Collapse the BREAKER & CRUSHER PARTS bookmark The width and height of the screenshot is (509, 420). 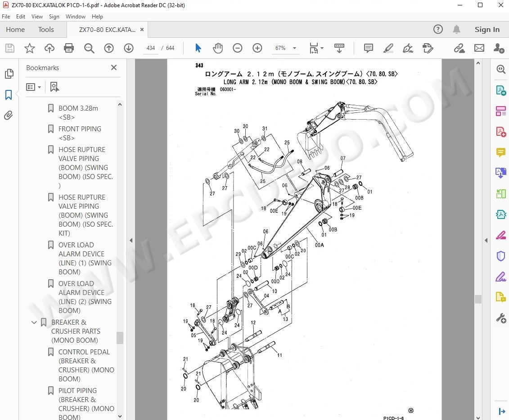coord(34,322)
